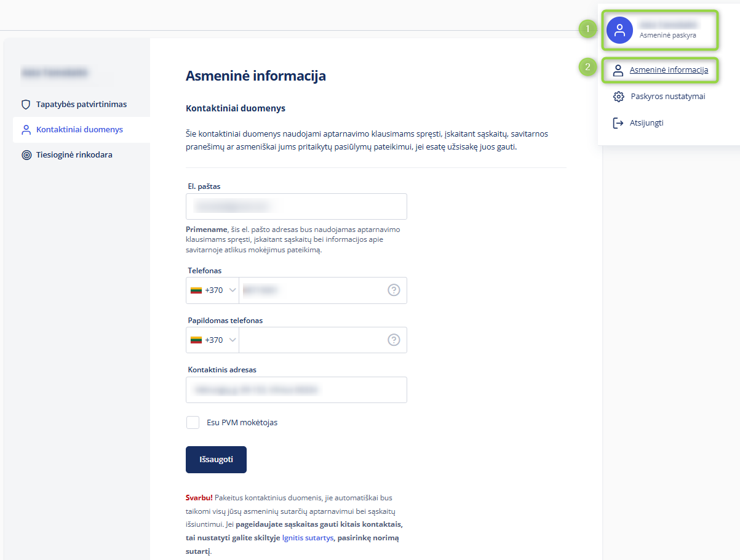
Task: Click the blue user avatar icon
Action: (619, 30)
